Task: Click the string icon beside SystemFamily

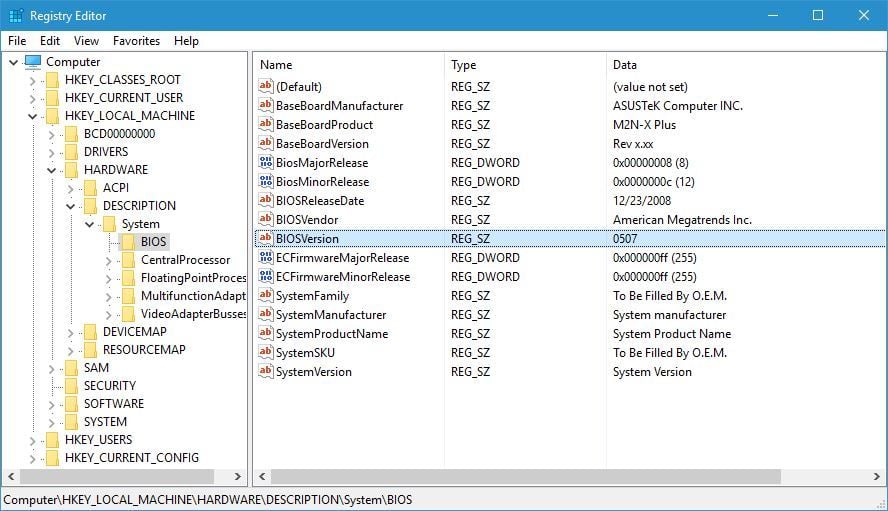Action: (266, 295)
